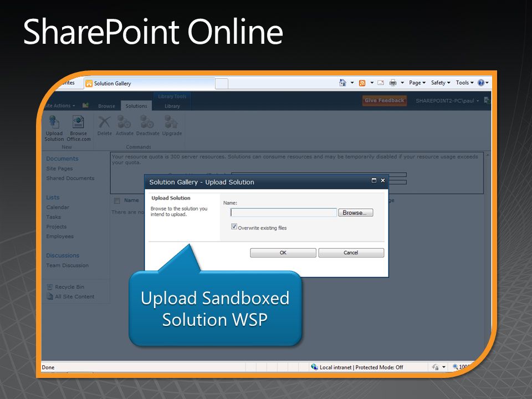Click the navigate-up folder icon beside Site Actions

[x=85, y=105]
